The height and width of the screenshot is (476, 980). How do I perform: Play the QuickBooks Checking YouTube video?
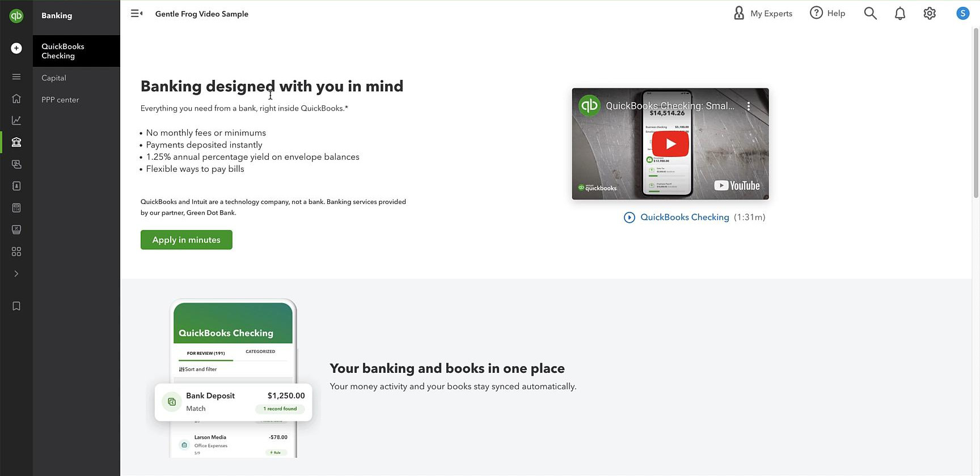click(670, 144)
